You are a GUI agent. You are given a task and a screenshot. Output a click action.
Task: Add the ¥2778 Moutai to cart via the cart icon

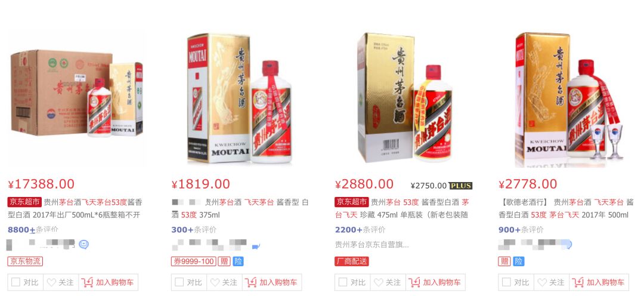click(x=578, y=282)
